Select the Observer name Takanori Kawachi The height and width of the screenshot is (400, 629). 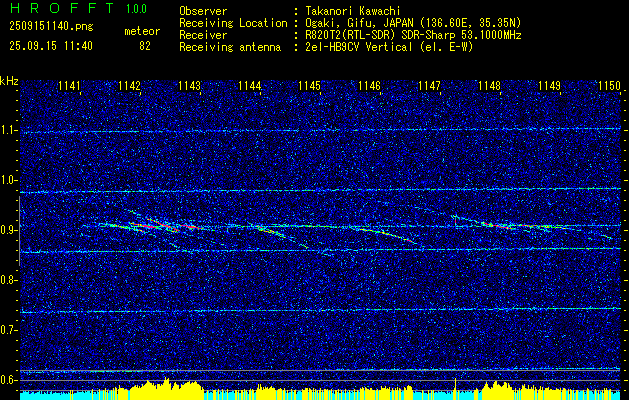353,11
